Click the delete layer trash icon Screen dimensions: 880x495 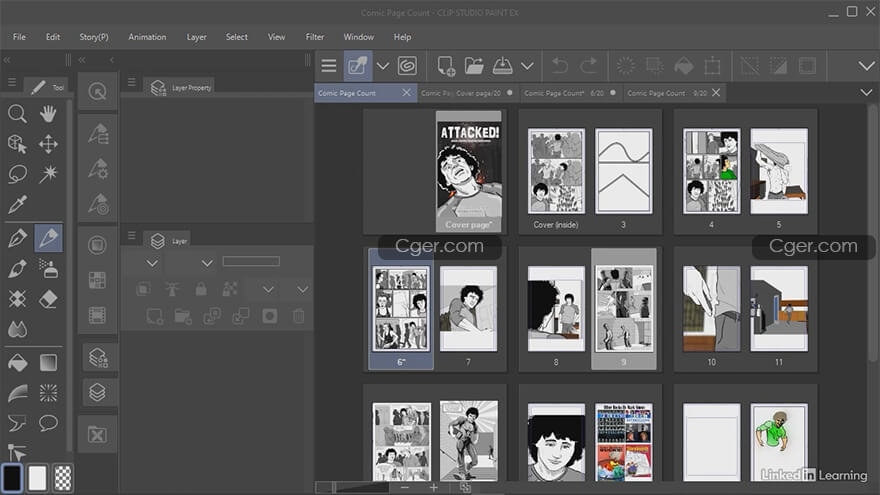click(299, 316)
